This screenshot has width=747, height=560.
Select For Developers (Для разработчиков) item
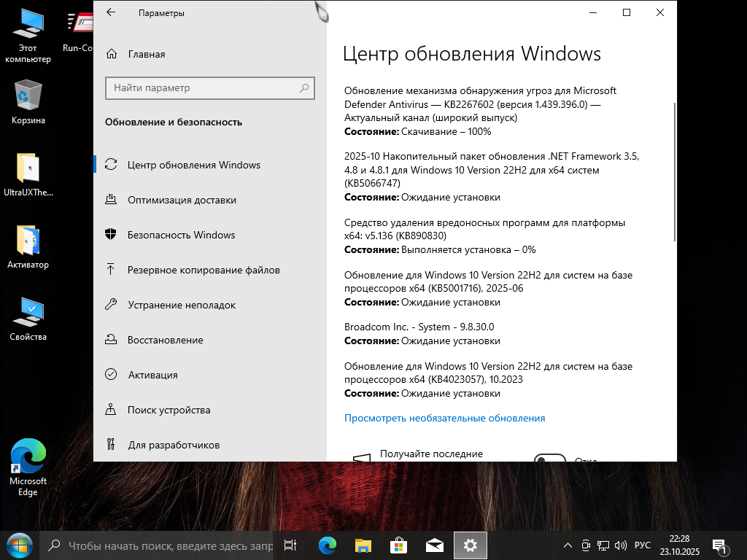click(174, 445)
